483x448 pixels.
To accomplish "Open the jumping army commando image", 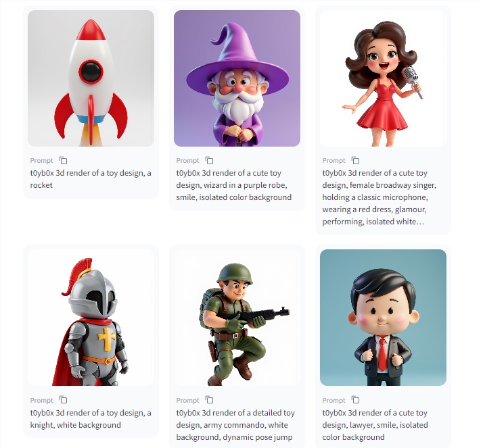I will pyautogui.click(x=237, y=318).
